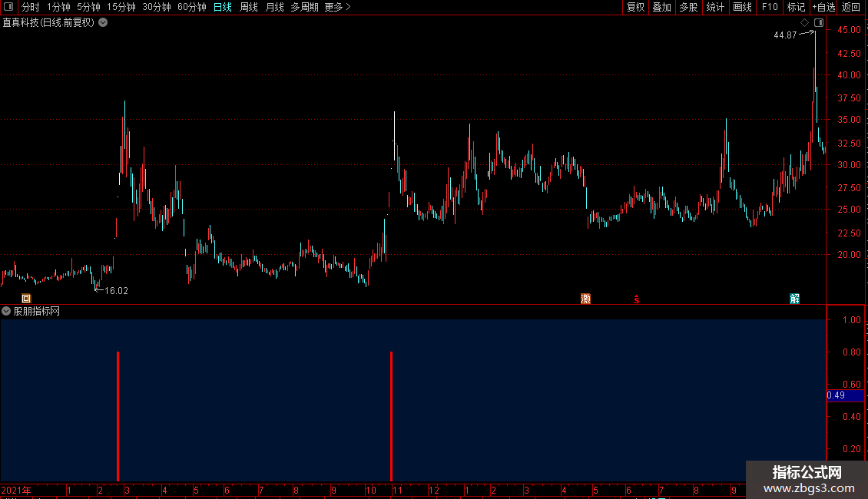The image size is (868, 499).
Task: Open F10 company info
Action: [x=770, y=7]
